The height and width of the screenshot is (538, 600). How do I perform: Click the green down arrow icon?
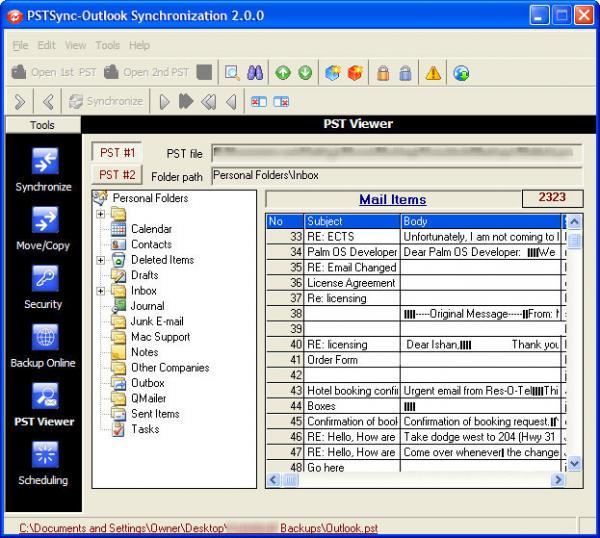click(x=305, y=72)
